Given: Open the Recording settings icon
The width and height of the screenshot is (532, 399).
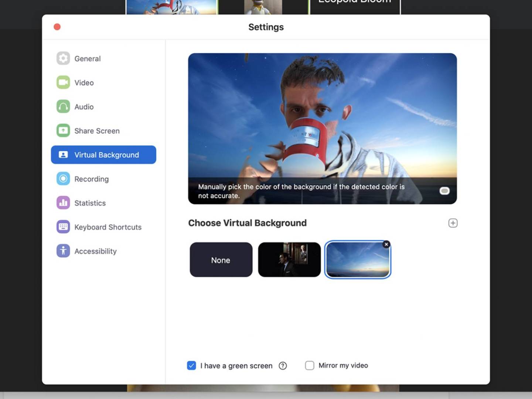Looking at the screenshot, I should [x=63, y=179].
